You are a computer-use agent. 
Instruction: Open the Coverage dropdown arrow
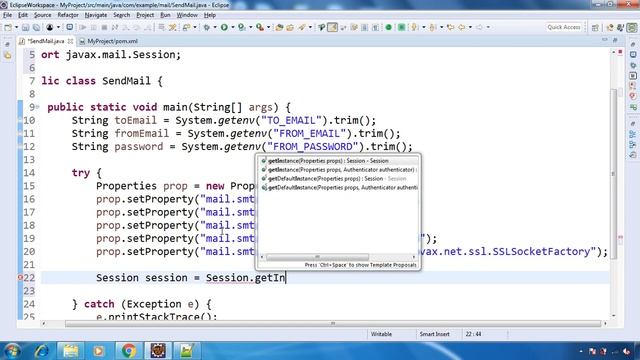250,27
